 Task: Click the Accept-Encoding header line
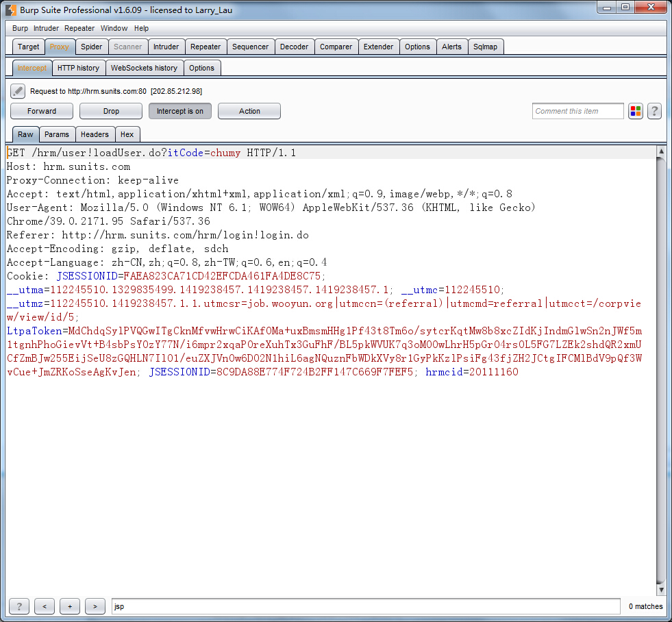pyautogui.click(x=117, y=249)
